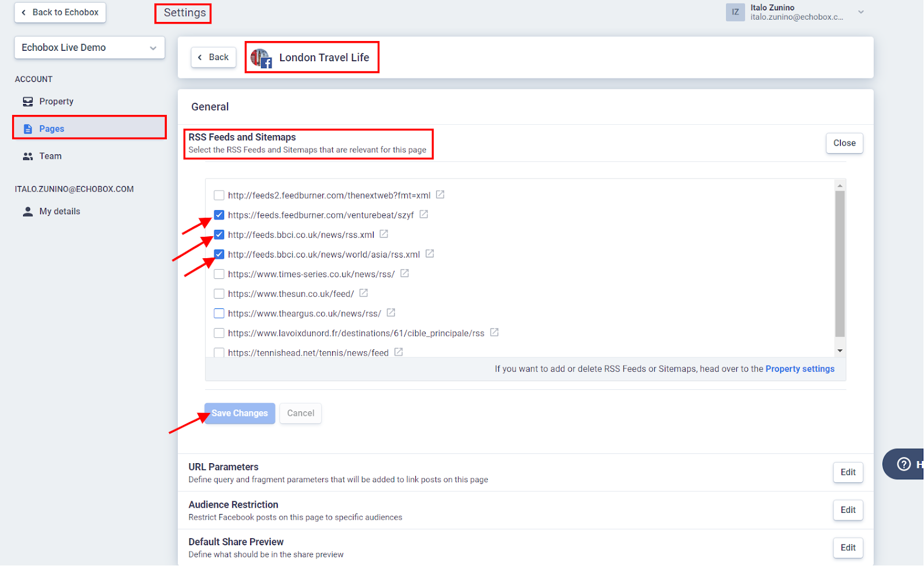The image size is (924, 566).
Task: Click the London Travel Life page avatar
Action: 260,58
